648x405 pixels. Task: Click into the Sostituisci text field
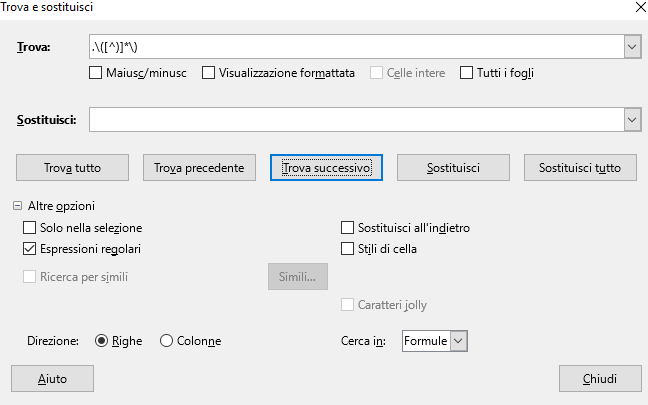(356, 120)
